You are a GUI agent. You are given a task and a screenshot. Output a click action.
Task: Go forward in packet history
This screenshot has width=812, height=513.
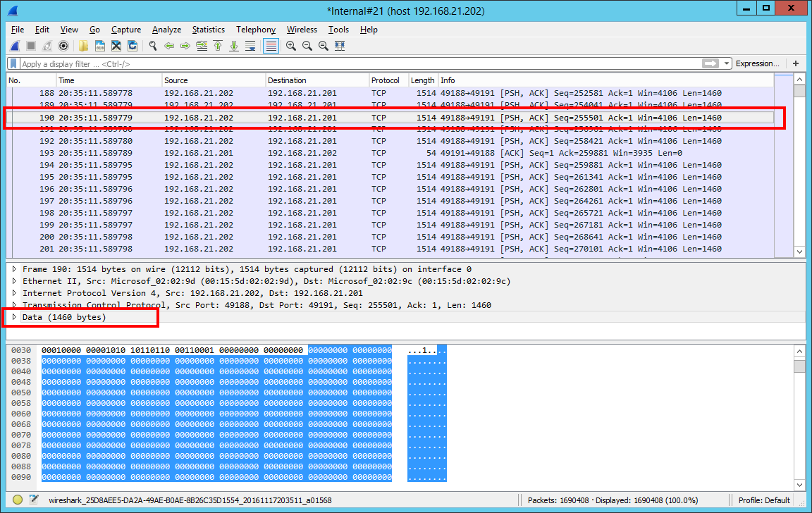(x=185, y=46)
